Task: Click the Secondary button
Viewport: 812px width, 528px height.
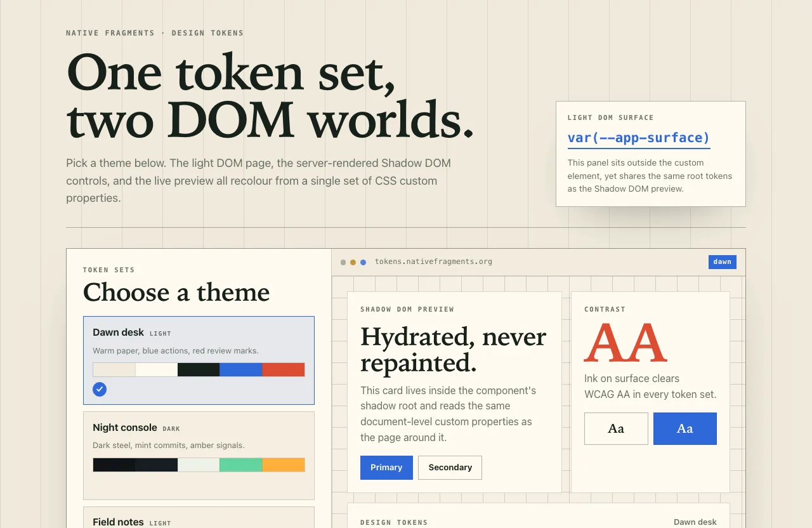Action: coord(450,468)
